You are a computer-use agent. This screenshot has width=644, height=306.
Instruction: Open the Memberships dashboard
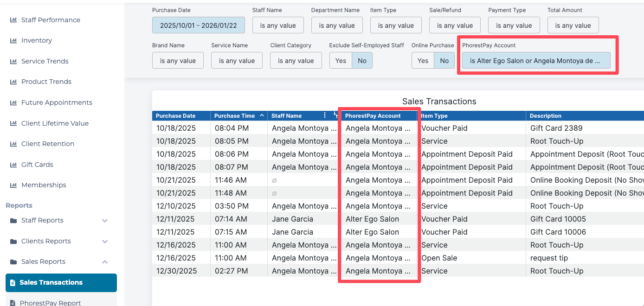pyautogui.click(x=44, y=185)
